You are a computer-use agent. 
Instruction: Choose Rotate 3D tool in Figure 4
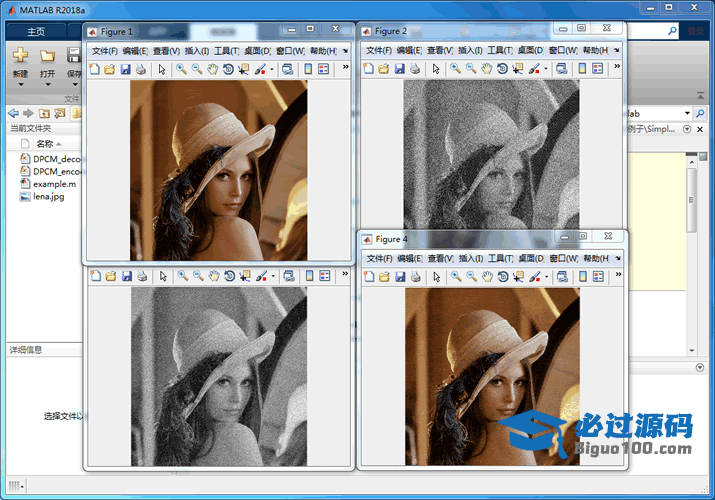[503, 276]
